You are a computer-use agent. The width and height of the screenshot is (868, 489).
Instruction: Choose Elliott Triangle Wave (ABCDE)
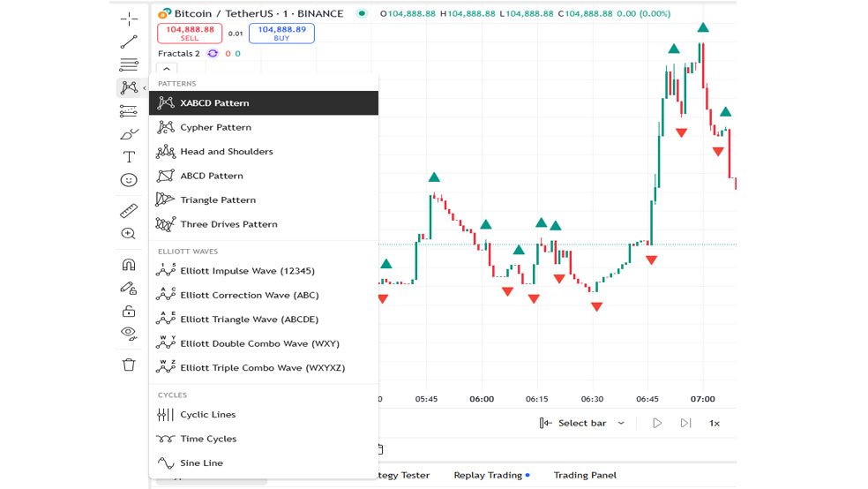coord(264,320)
